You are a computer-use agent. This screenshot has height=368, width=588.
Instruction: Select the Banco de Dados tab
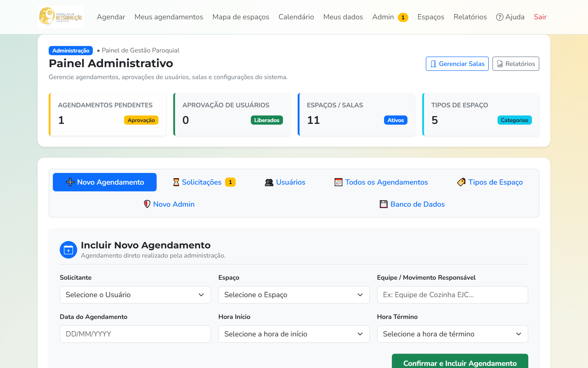[x=412, y=204]
